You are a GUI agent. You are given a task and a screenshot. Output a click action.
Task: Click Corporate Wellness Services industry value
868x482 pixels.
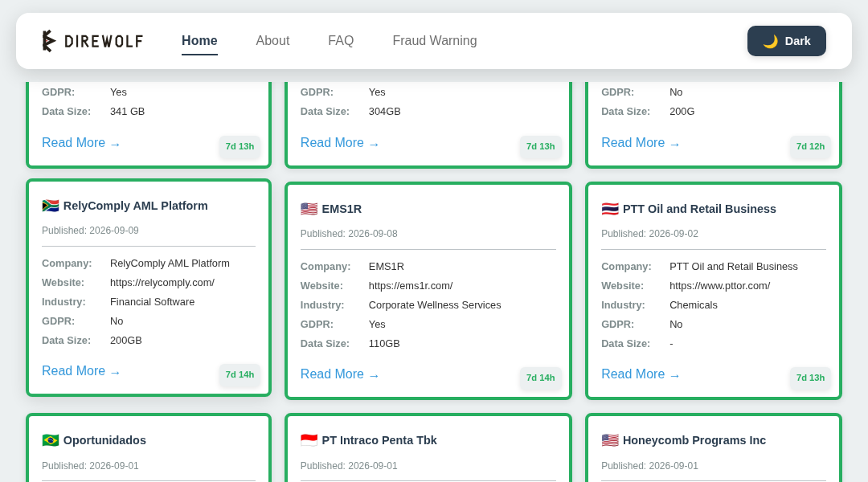coord(435,305)
